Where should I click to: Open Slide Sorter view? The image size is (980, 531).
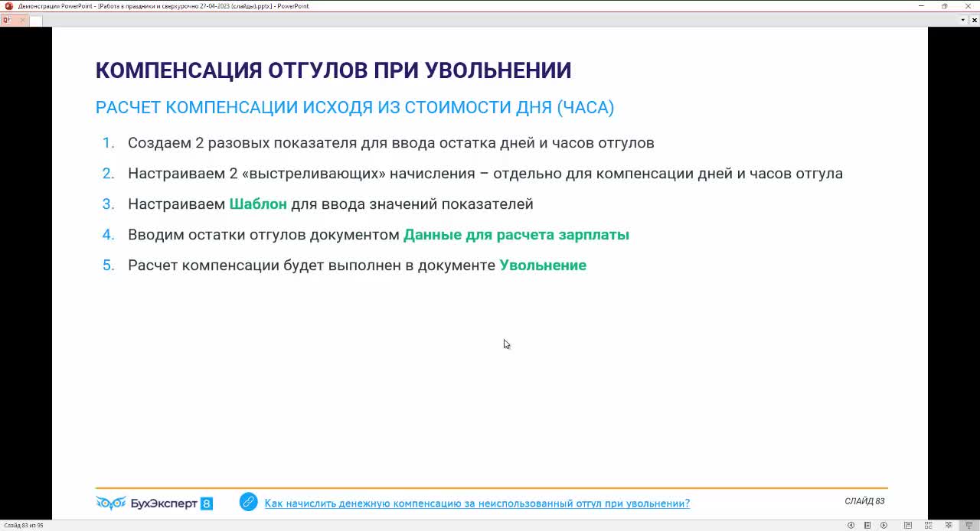tap(929, 526)
